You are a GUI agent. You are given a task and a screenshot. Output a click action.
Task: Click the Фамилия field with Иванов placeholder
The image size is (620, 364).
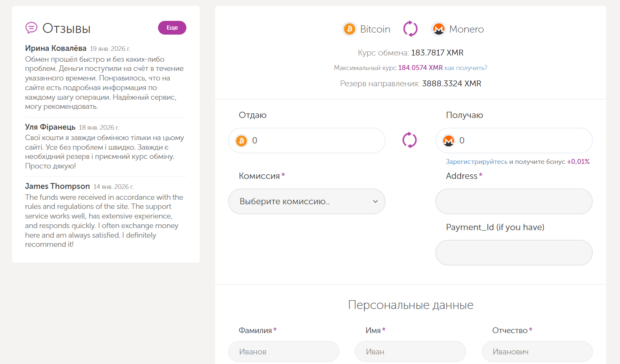pos(284,351)
